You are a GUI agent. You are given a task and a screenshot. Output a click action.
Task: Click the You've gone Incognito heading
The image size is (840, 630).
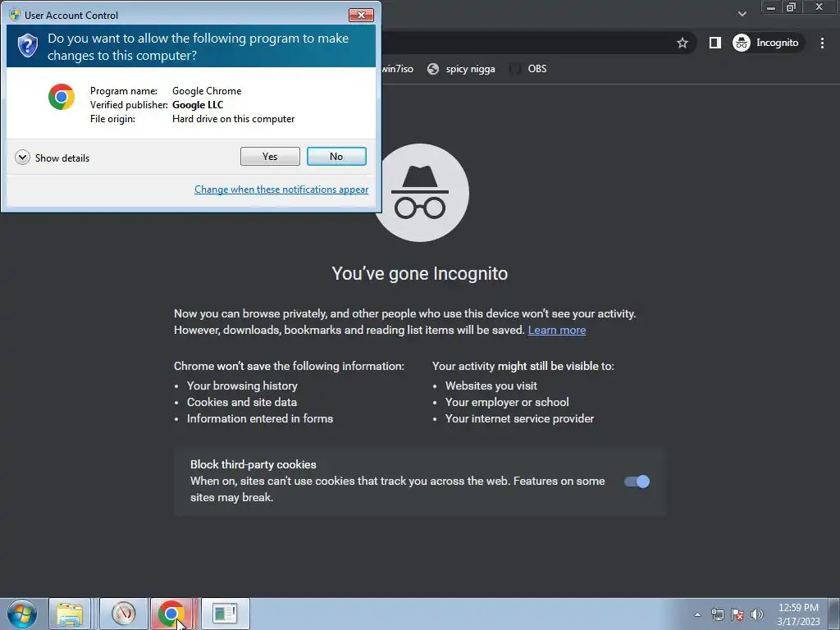419,273
